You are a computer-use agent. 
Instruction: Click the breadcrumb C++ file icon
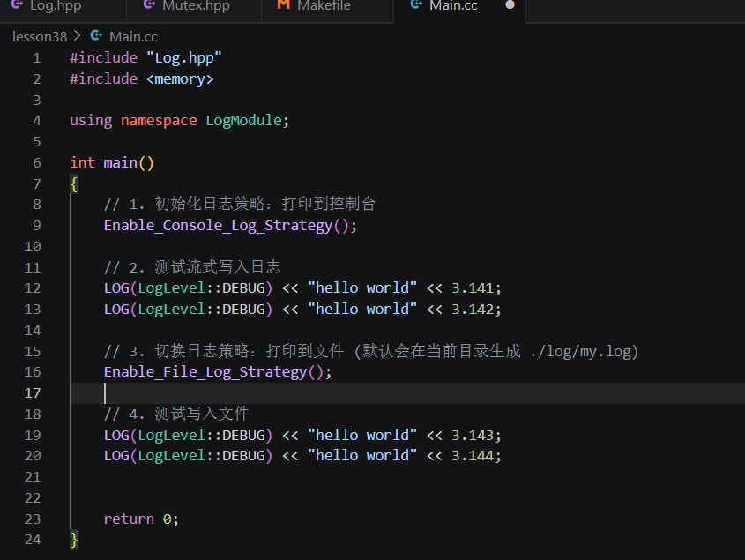(x=96, y=35)
